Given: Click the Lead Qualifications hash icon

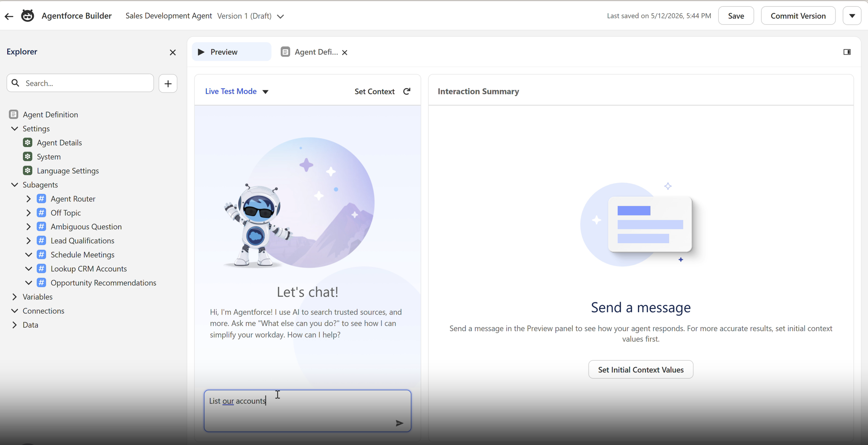Looking at the screenshot, I should coord(41,241).
